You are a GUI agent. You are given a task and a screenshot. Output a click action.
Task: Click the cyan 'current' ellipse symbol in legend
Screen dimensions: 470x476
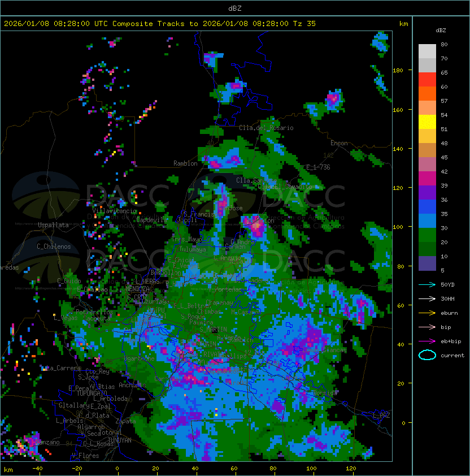pyautogui.click(x=427, y=355)
